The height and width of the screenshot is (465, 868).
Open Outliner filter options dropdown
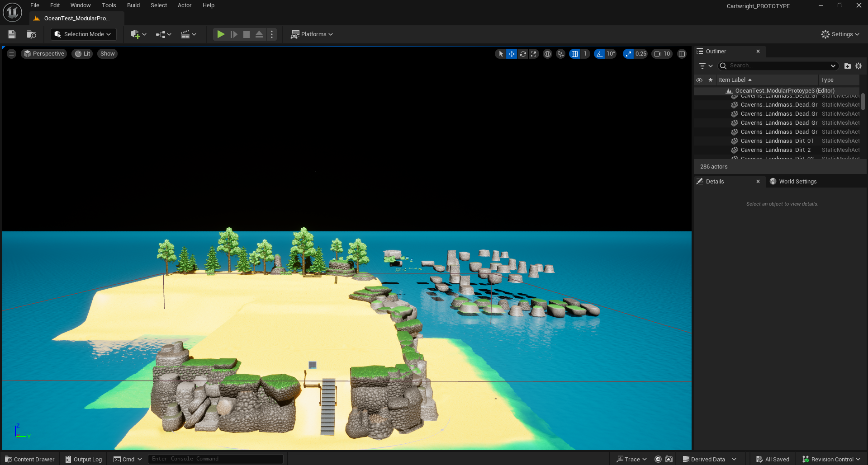tap(706, 66)
